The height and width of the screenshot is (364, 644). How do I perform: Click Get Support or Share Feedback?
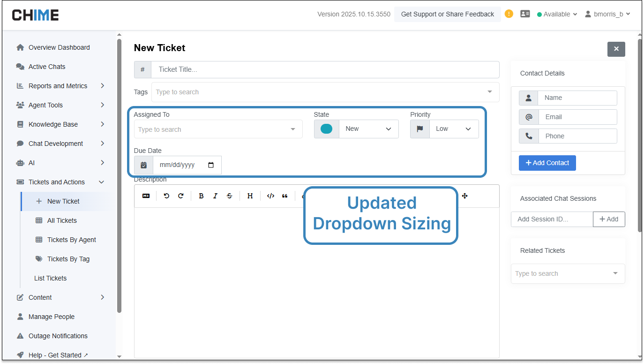(x=447, y=14)
